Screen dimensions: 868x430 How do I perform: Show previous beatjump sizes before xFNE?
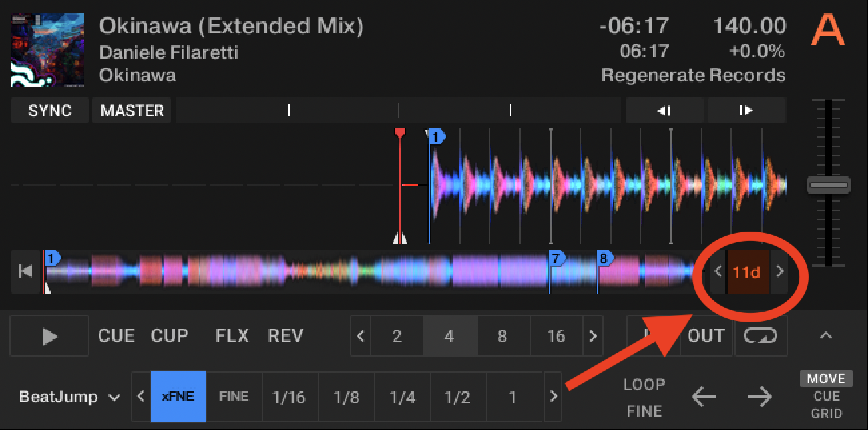[x=141, y=397]
